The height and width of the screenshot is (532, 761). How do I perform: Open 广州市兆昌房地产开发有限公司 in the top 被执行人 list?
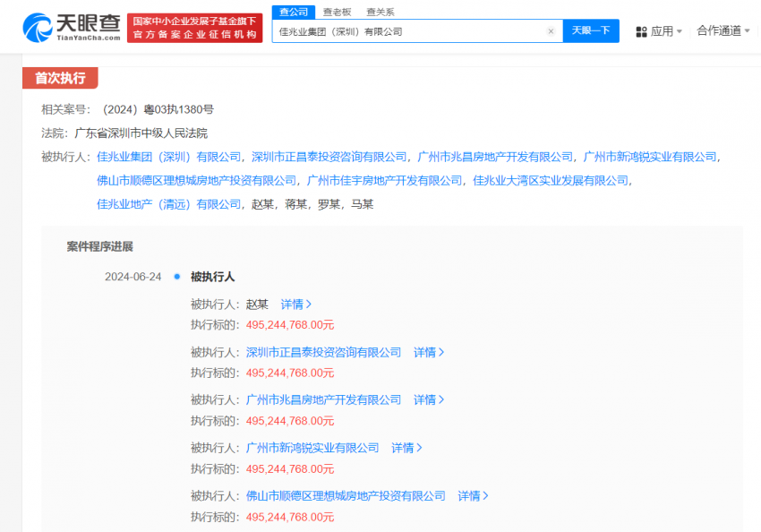[x=495, y=157]
